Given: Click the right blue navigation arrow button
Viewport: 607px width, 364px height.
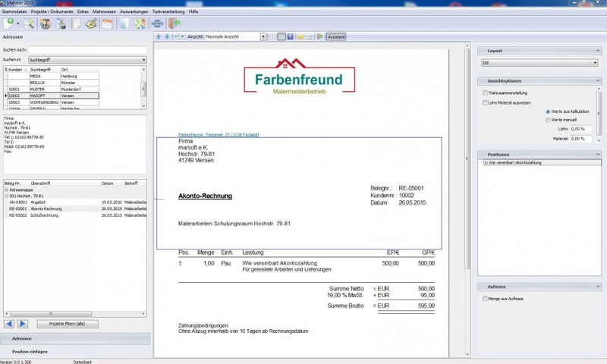Looking at the screenshot, I should click(23, 324).
